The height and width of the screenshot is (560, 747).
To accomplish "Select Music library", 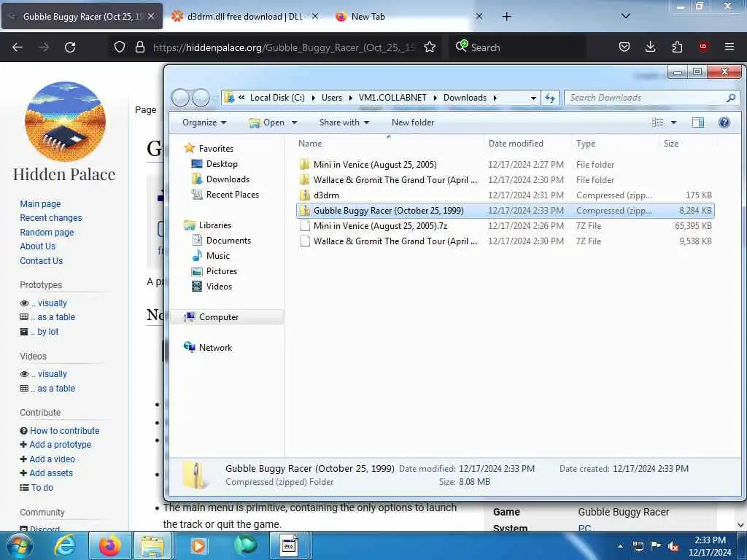I will click(x=211, y=256).
